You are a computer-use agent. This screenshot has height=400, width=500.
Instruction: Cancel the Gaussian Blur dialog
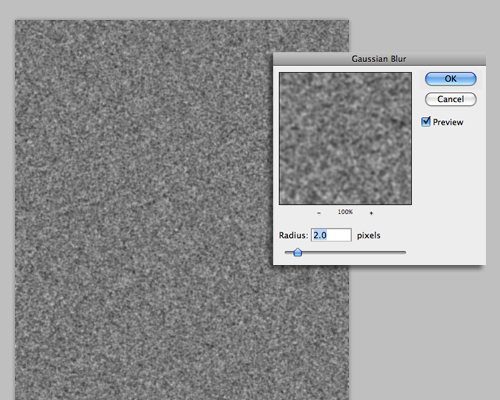[x=450, y=99]
